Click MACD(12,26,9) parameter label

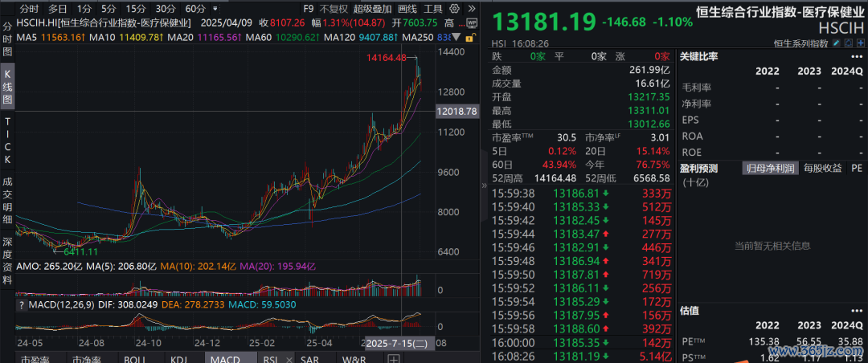pos(61,305)
